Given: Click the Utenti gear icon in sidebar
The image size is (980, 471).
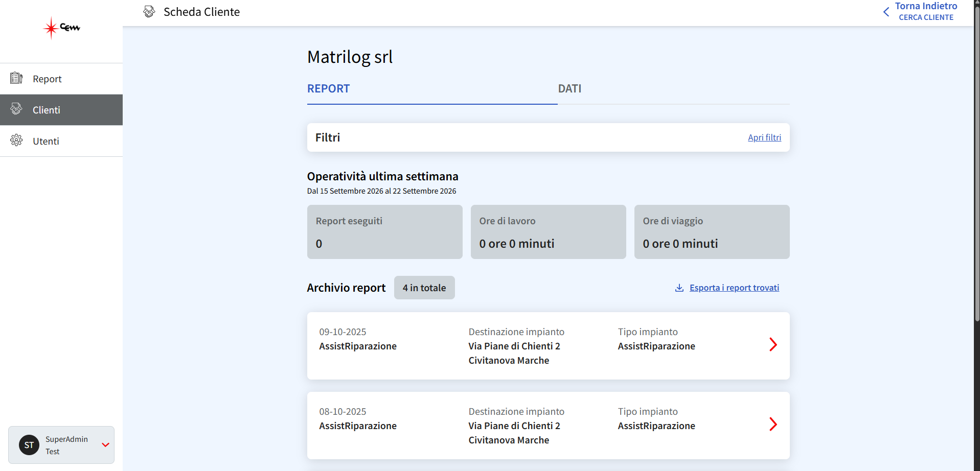Looking at the screenshot, I should [16, 140].
